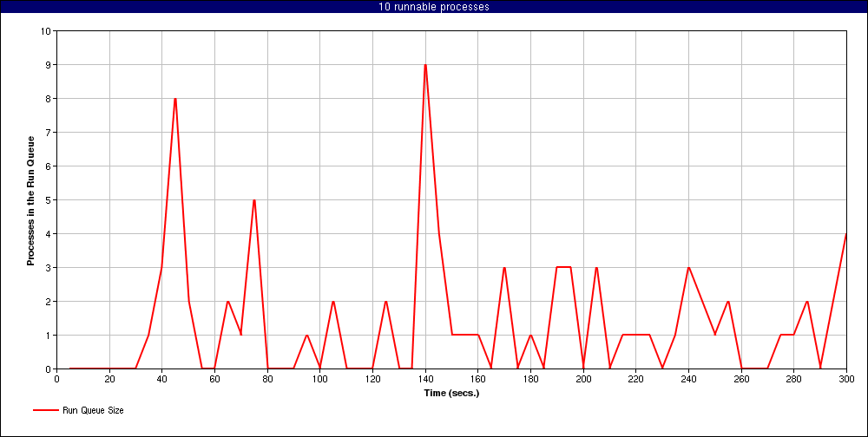Click the peak at 8 processes near 45 secs
This screenshot has width=868, height=437.
tap(175, 99)
